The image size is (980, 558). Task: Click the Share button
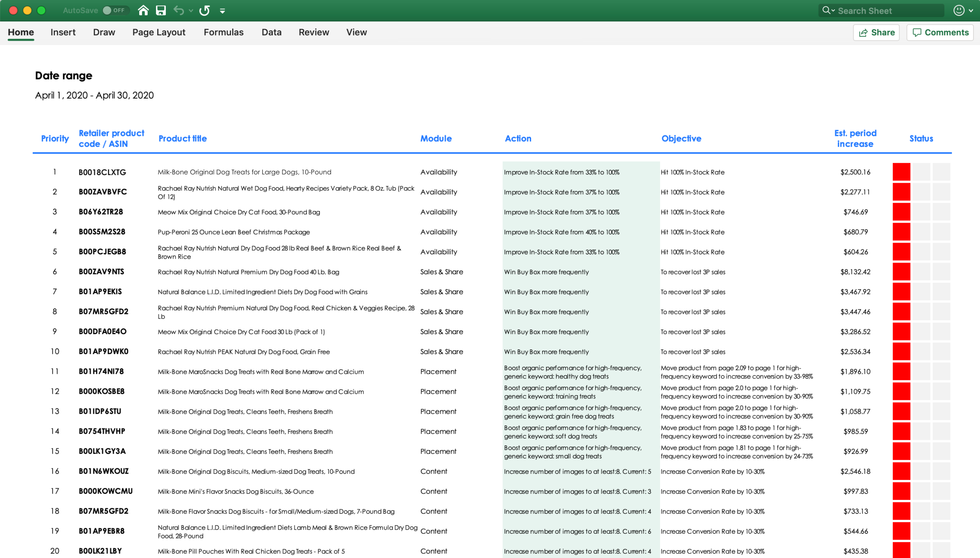pos(876,33)
